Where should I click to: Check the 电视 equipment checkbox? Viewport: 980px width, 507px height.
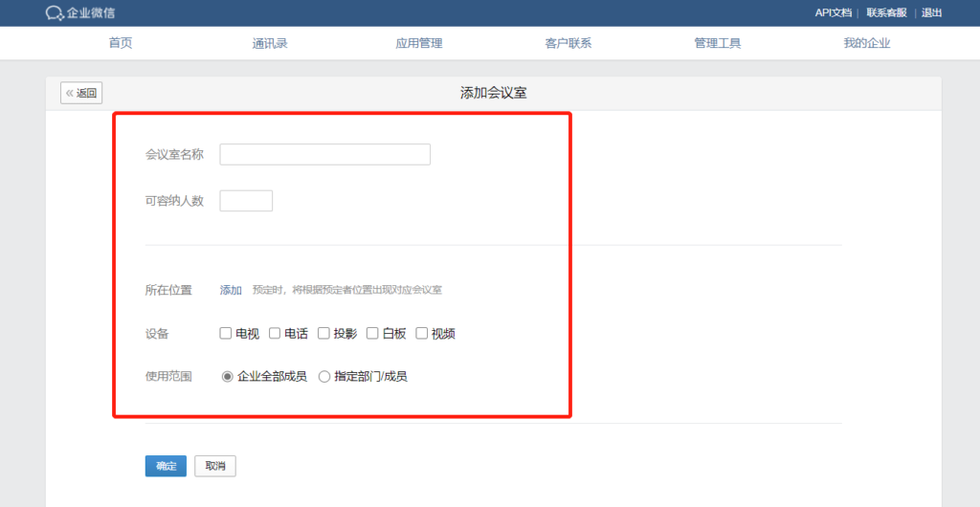226,334
